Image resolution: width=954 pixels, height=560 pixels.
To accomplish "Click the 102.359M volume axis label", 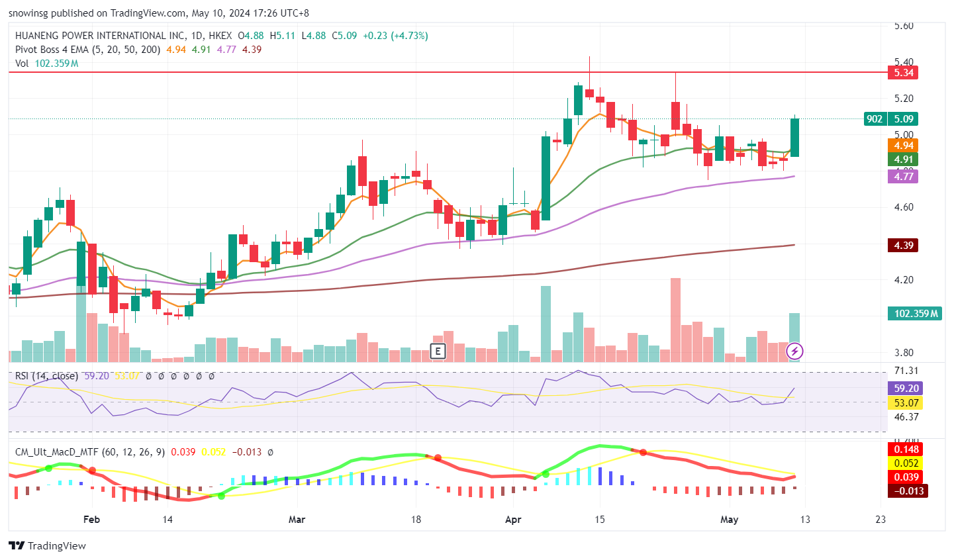I will (x=916, y=314).
